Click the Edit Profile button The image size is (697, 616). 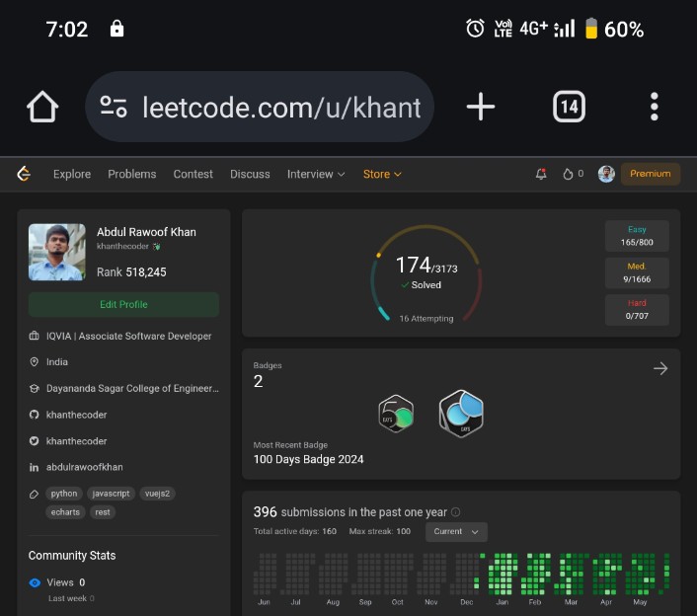(123, 304)
